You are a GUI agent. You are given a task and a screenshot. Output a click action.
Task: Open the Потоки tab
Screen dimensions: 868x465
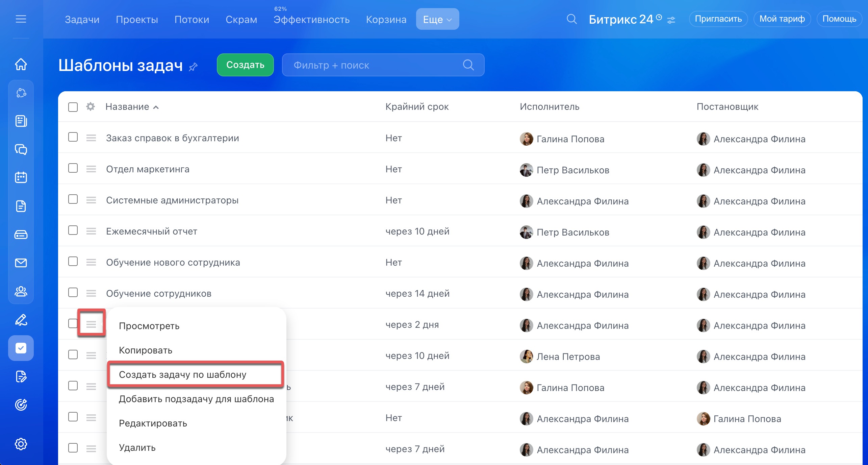pyautogui.click(x=192, y=20)
